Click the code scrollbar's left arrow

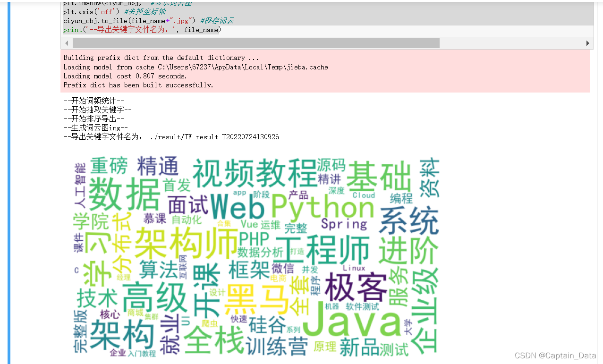tap(67, 43)
